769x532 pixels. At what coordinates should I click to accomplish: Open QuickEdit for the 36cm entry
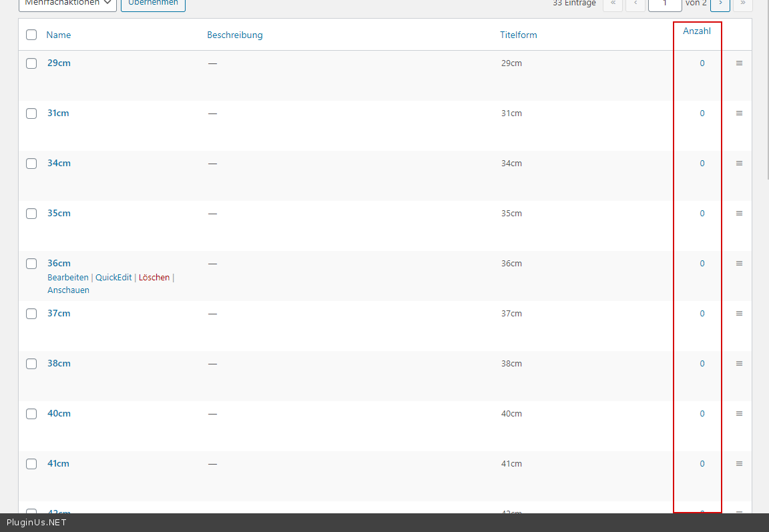113,277
